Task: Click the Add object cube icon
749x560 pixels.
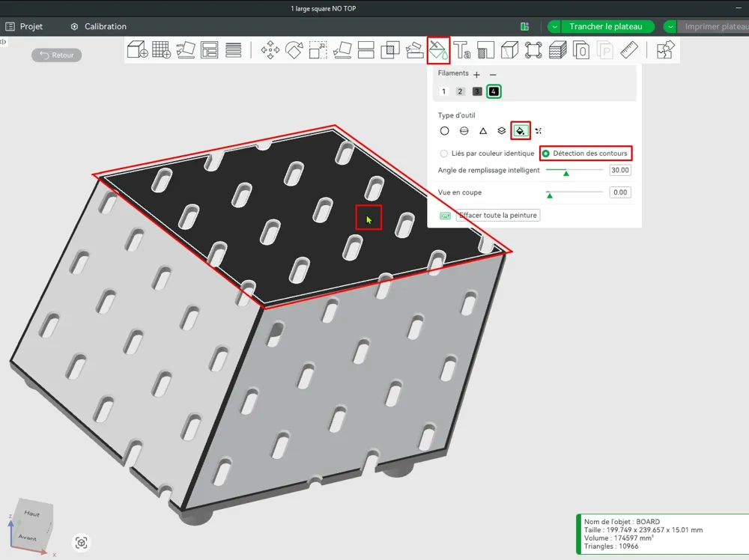Action: 138,49
